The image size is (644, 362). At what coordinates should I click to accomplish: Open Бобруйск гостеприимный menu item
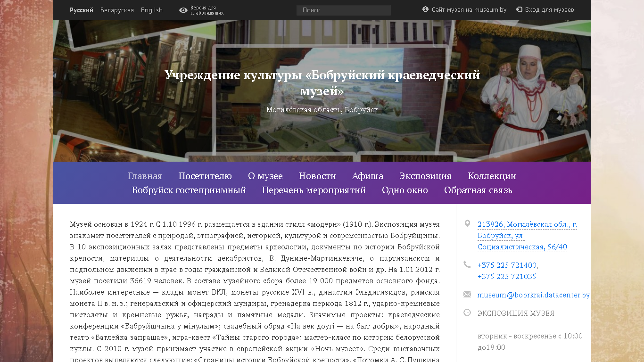coord(189,190)
